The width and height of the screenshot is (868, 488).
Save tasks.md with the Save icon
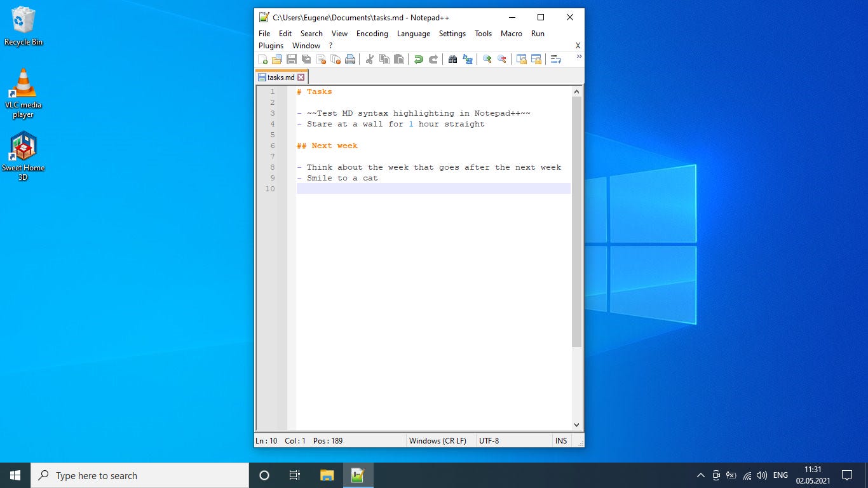pyautogui.click(x=292, y=58)
